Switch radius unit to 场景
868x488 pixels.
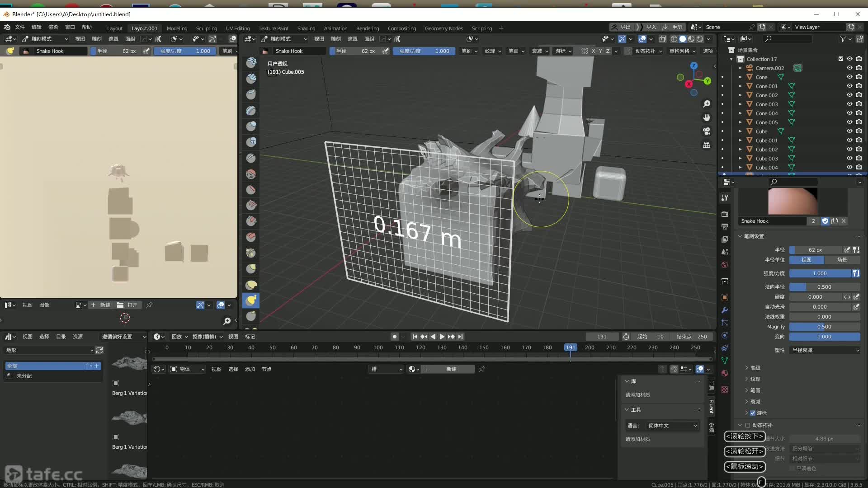[842, 260]
